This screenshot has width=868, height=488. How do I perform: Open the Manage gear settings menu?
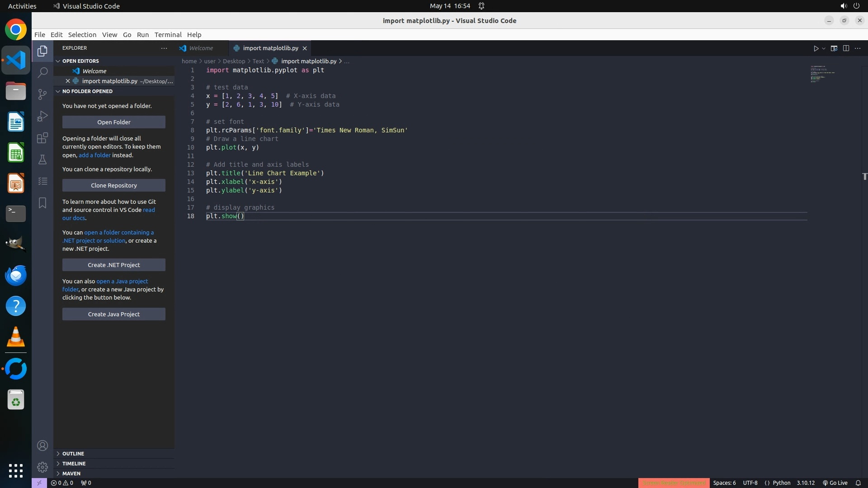tap(42, 467)
